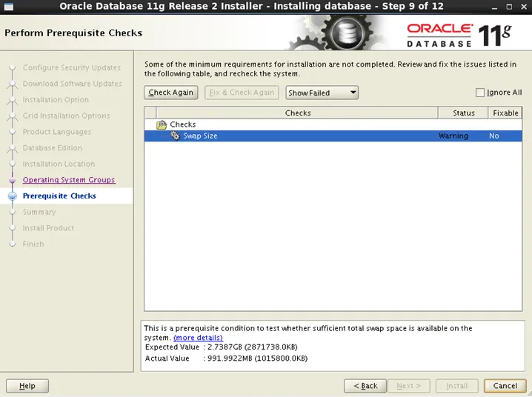Click the Fixable value No
The height and width of the screenshot is (397, 532).
click(494, 136)
